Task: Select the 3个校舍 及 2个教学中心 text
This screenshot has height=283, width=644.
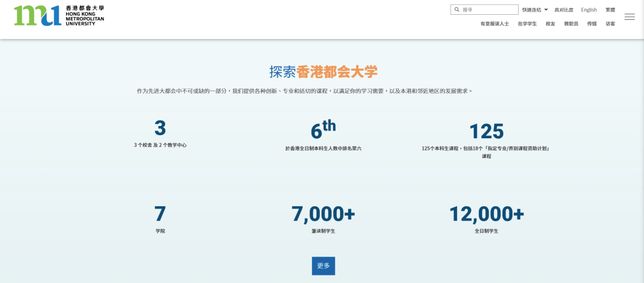Action: pos(160,145)
